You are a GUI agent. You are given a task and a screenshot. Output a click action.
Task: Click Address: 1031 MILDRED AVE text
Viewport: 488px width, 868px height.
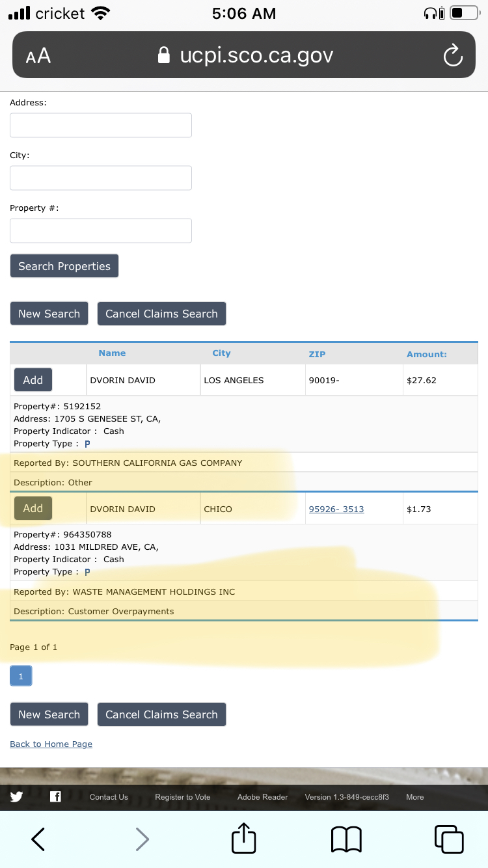tap(86, 547)
